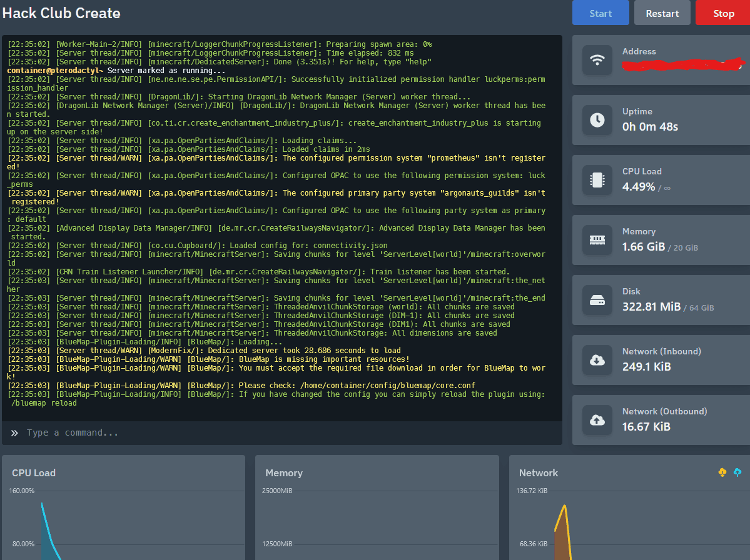Click the core.conf path warning line
Screen dimensions: 750x560
(241, 386)
